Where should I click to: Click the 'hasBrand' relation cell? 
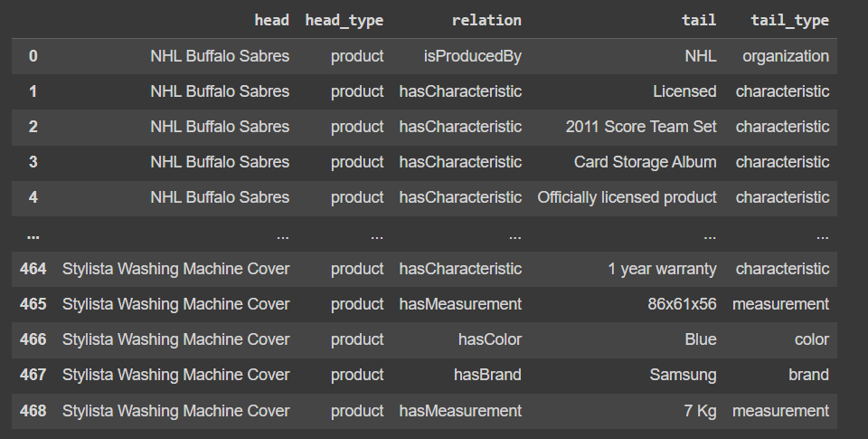tap(487, 375)
